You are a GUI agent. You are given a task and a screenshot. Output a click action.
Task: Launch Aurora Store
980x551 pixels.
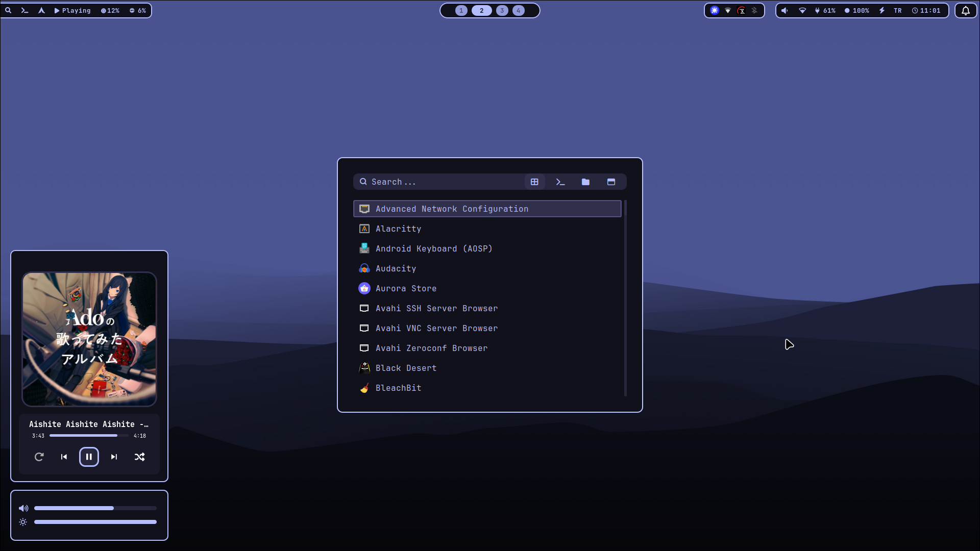(487, 288)
